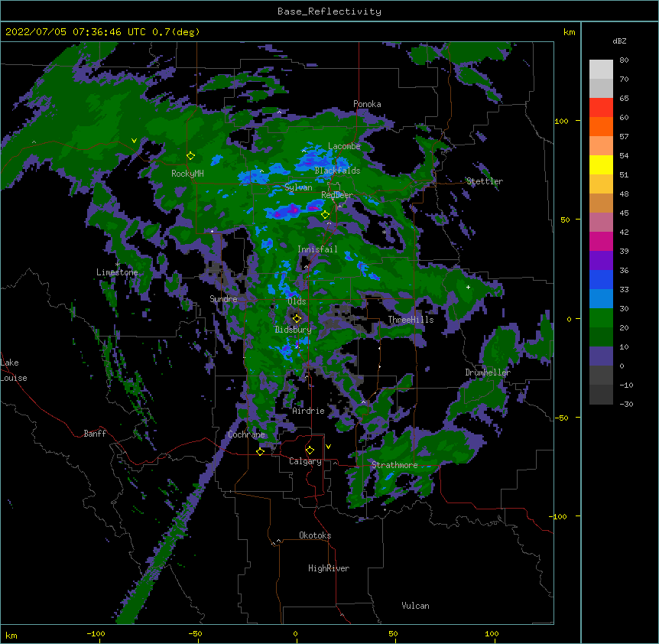Click the Cochrane town label
659x644 pixels.
click(x=246, y=434)
